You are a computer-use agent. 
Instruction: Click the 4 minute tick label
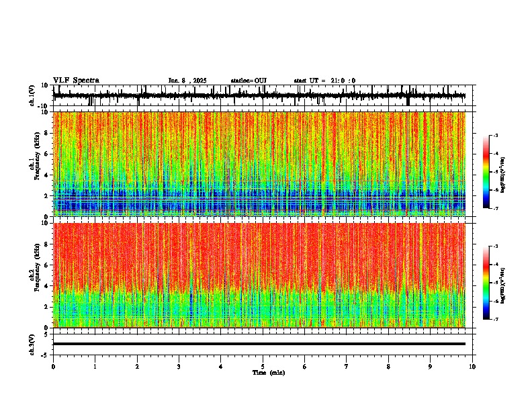(x=221, y=367)
